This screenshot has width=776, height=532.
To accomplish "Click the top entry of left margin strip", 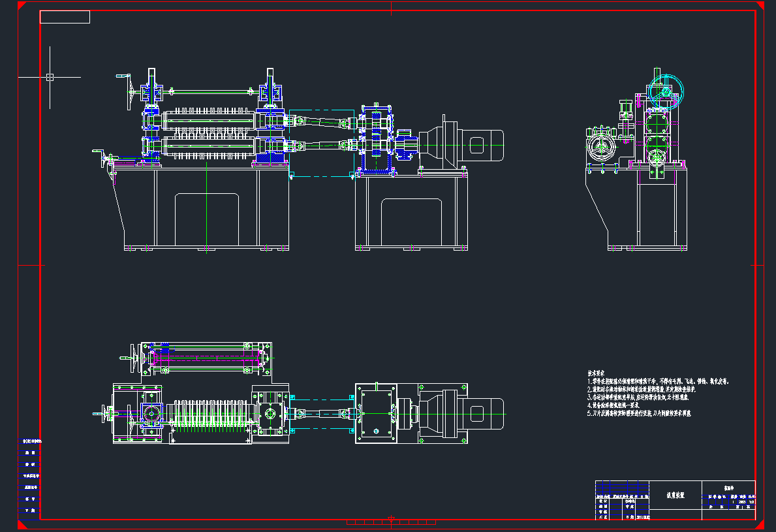I will pos(29,442).
